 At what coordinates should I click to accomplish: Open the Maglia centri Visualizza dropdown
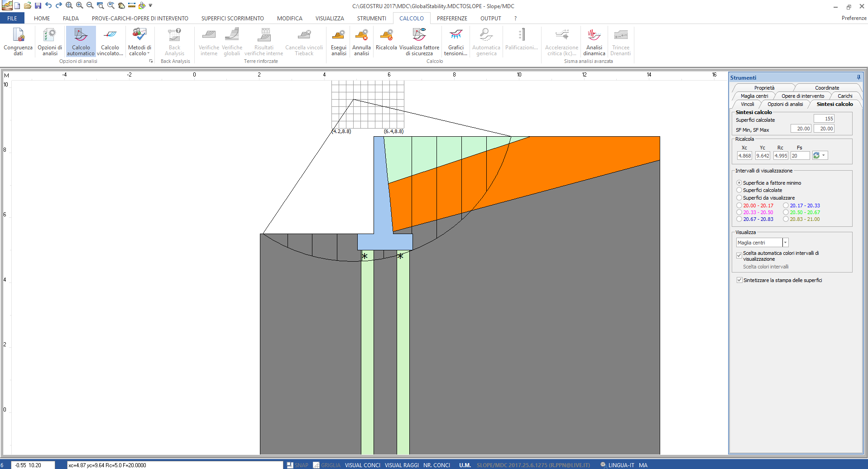pyautogui.click(x=786, y=243)
